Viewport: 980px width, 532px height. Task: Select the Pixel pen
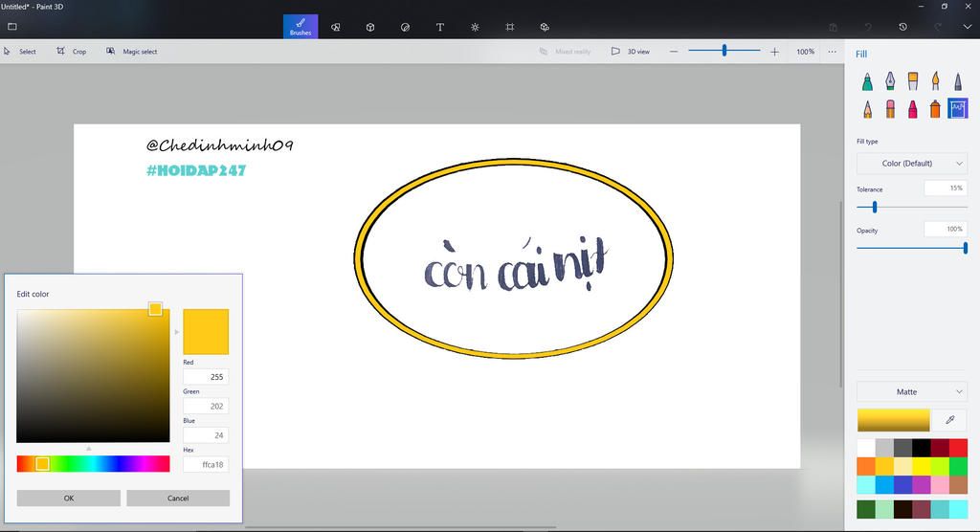pyautogui.click(x=957, y=81)
